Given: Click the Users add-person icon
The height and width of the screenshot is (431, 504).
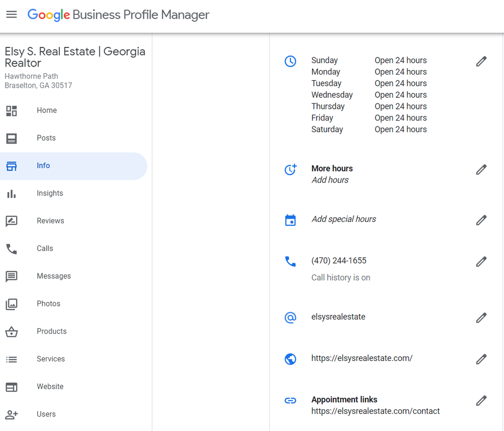Looking at the screenshot, I should point(12,414).
